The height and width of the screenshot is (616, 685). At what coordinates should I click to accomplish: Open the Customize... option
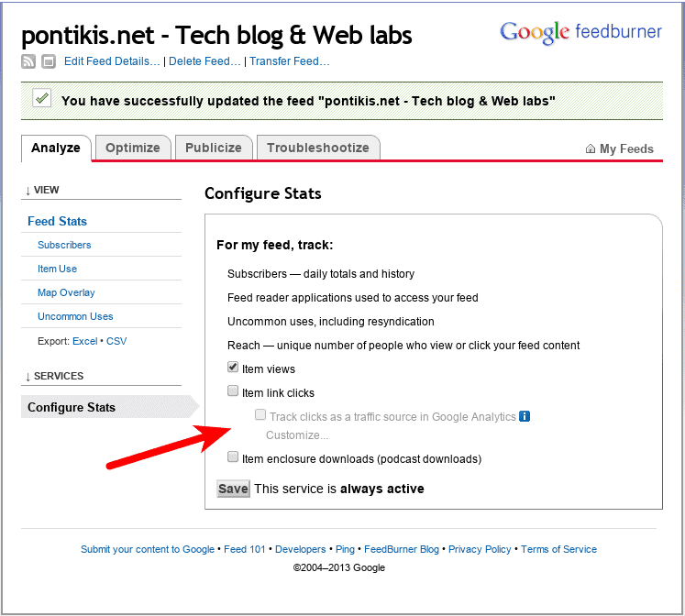(x=297, y=435)
